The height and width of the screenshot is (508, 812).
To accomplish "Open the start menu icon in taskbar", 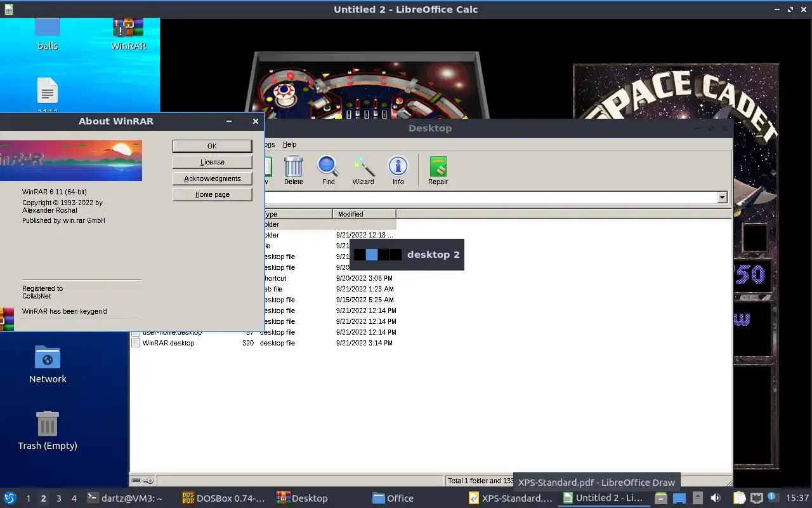I will (x=10, y=498).
